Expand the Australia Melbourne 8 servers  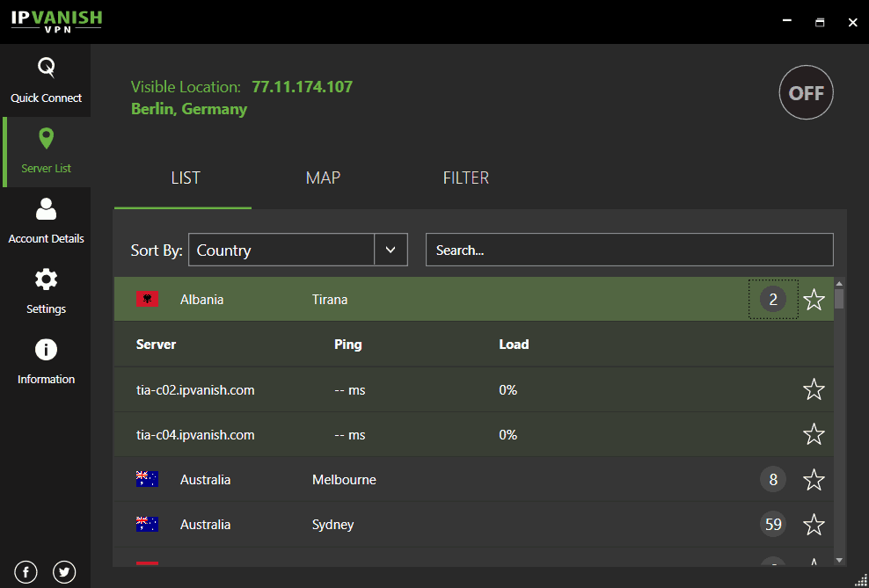773,480
